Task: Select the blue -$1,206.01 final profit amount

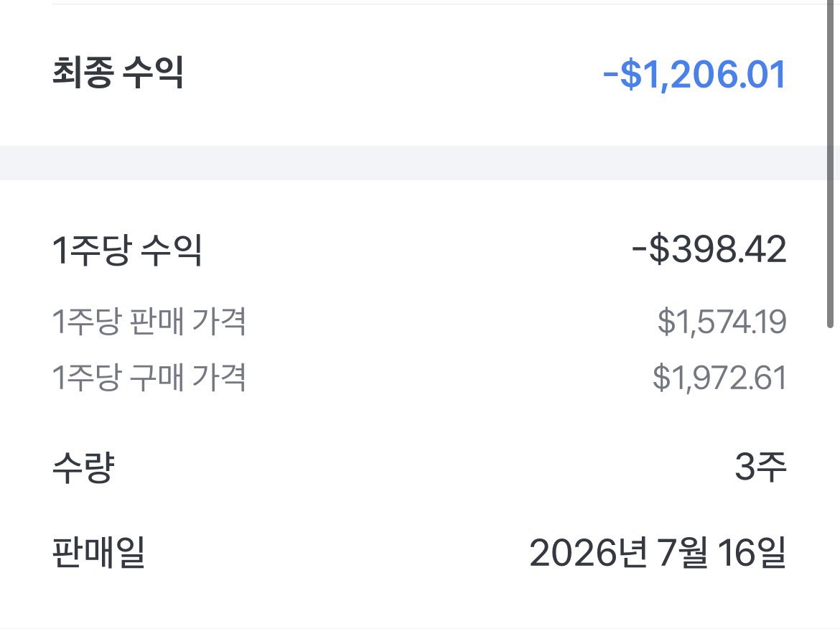Action: click(694, 74)
